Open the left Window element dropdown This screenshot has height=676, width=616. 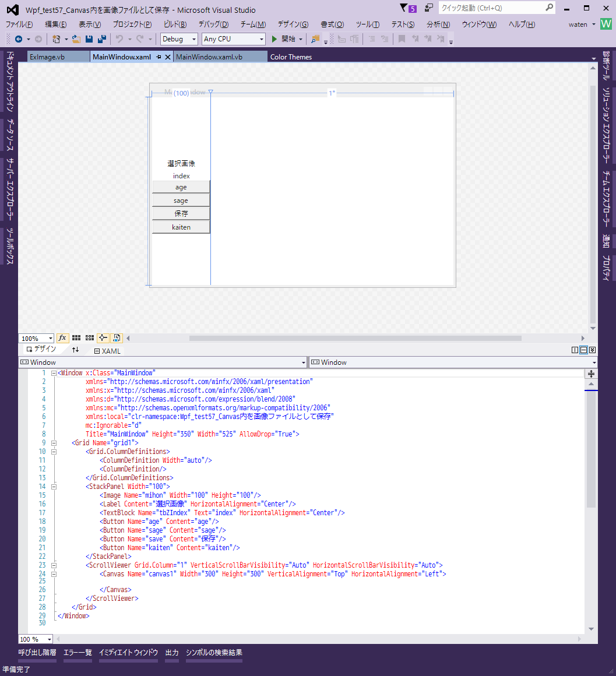coord(163,362)
